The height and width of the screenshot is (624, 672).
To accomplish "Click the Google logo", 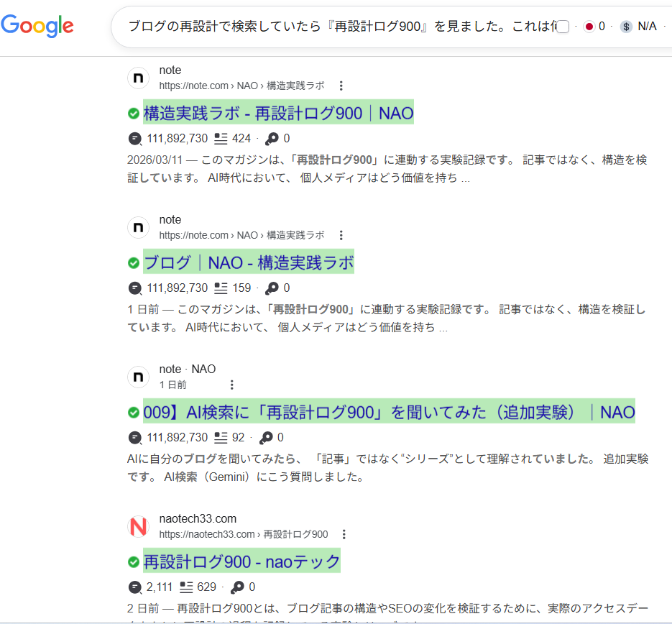I will point(37,26).
